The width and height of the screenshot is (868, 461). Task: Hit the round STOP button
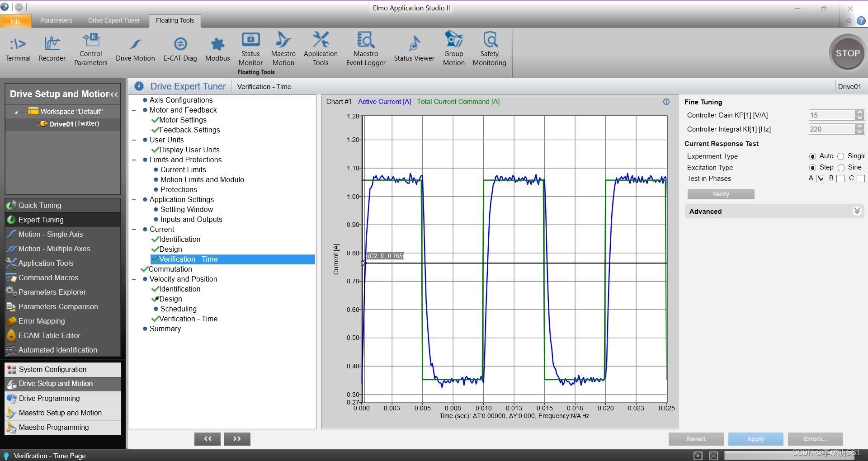847,53
